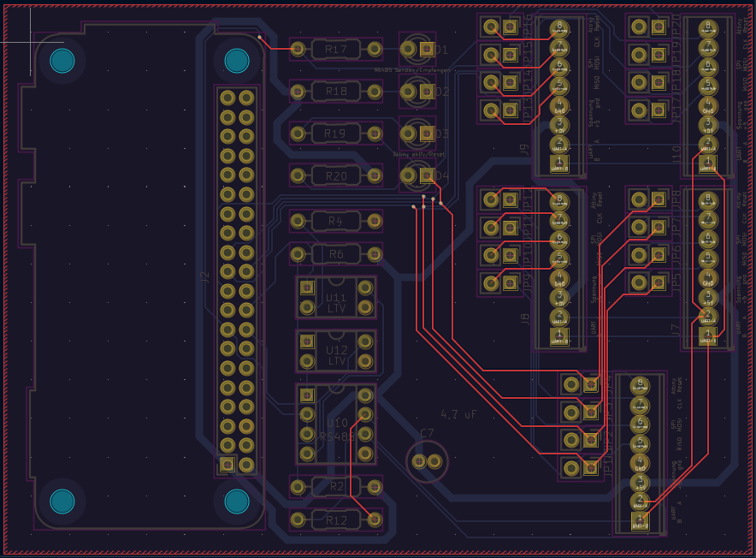Screen dimensions: 756x558
Task: Pick the R20 resistor body
Action: pos(335,176)
